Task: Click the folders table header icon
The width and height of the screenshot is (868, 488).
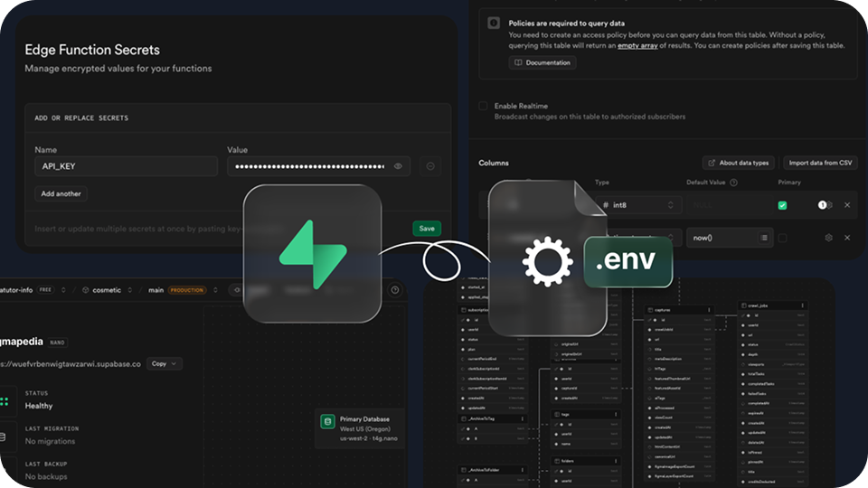Action: click(x=557, y=460)
